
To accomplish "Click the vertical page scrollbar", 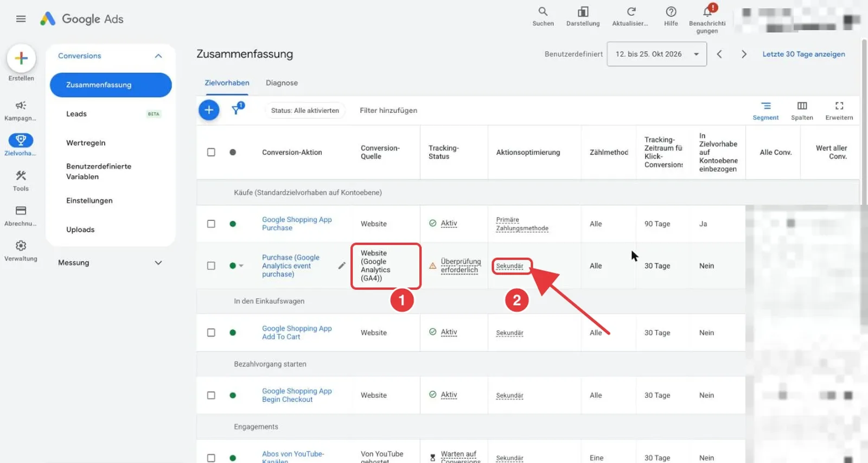I will point(864,122).
